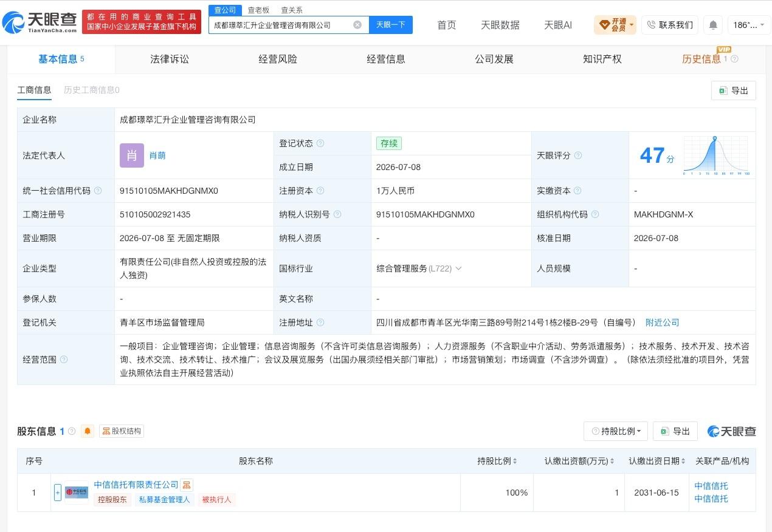This screenshot has height=532, width=772.
Task: Open 天眼数据 in top navigation
Action: tap(500, 25)
